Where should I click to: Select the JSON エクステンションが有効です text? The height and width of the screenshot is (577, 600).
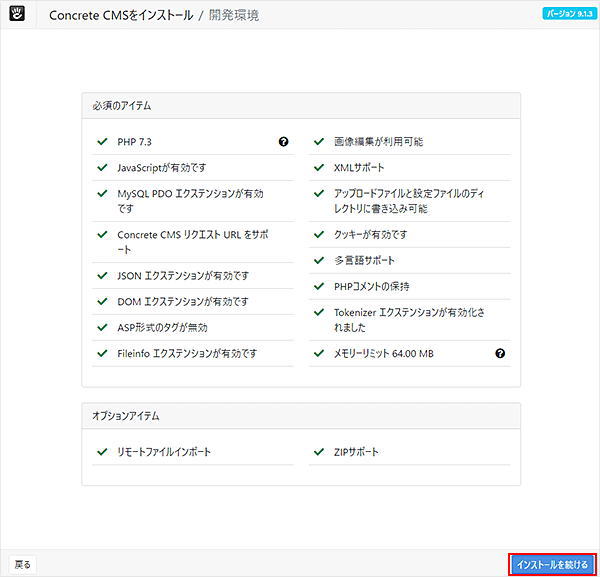click(183, 275)
